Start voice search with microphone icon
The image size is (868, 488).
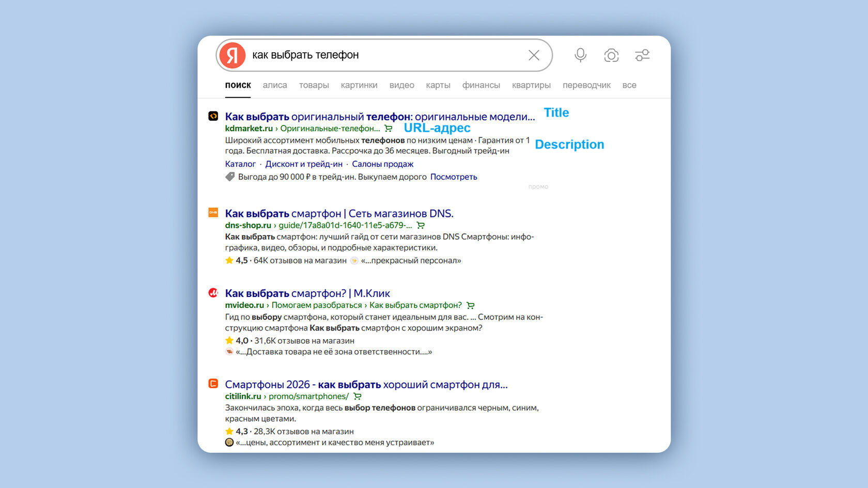[580, 55]
